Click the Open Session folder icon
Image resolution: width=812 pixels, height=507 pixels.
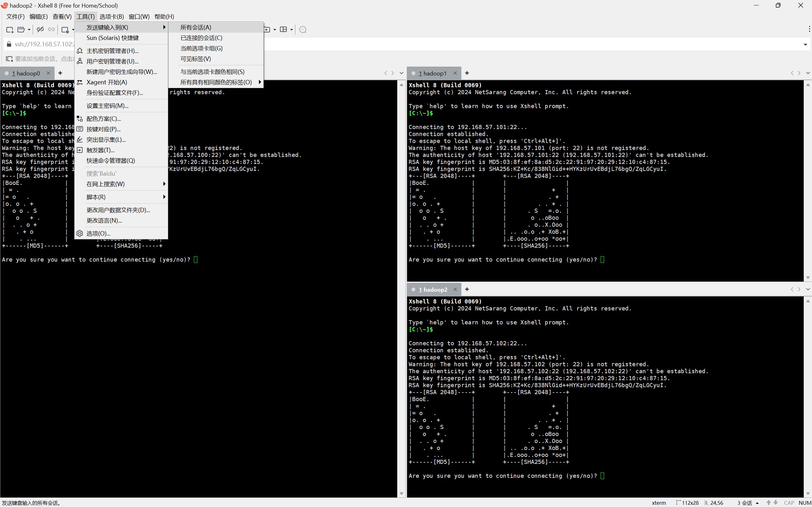[x=21, y=29]
